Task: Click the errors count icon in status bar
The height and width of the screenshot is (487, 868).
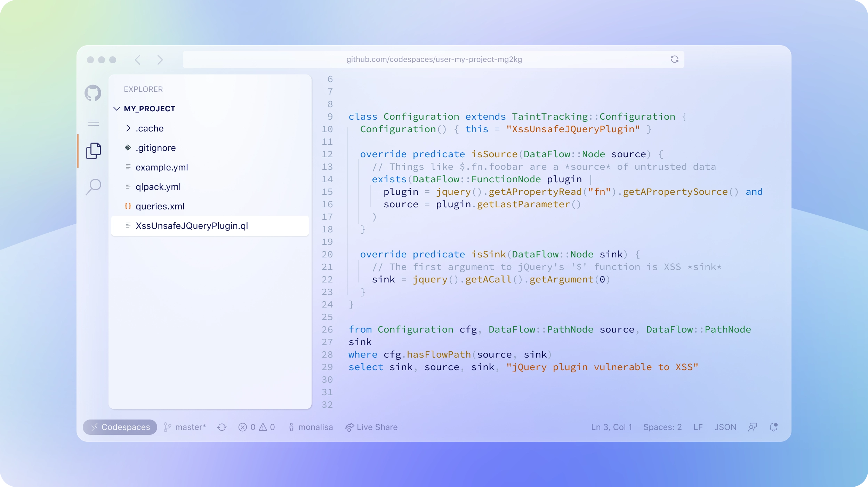Action: tap(243, 427)
